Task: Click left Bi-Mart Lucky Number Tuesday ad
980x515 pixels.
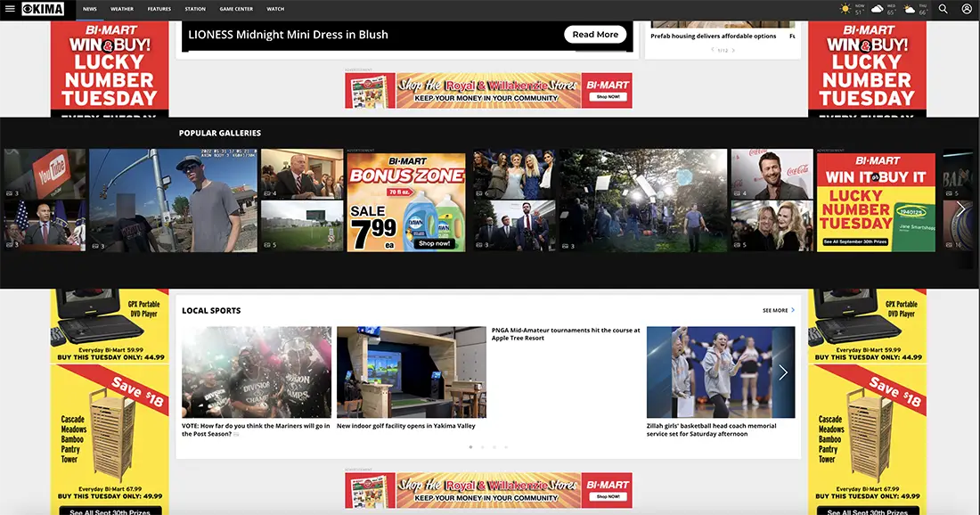Action: click(x=110, y=69)
